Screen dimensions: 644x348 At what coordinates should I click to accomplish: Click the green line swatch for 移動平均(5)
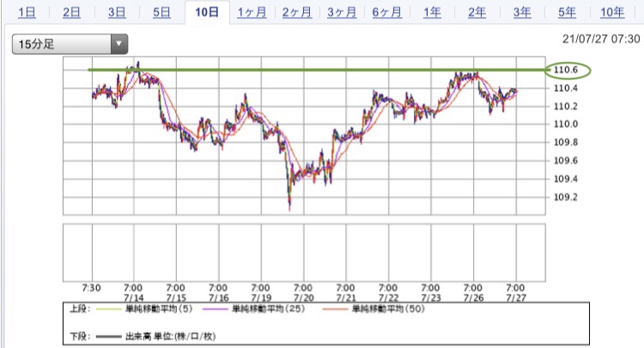coord(108,309)
